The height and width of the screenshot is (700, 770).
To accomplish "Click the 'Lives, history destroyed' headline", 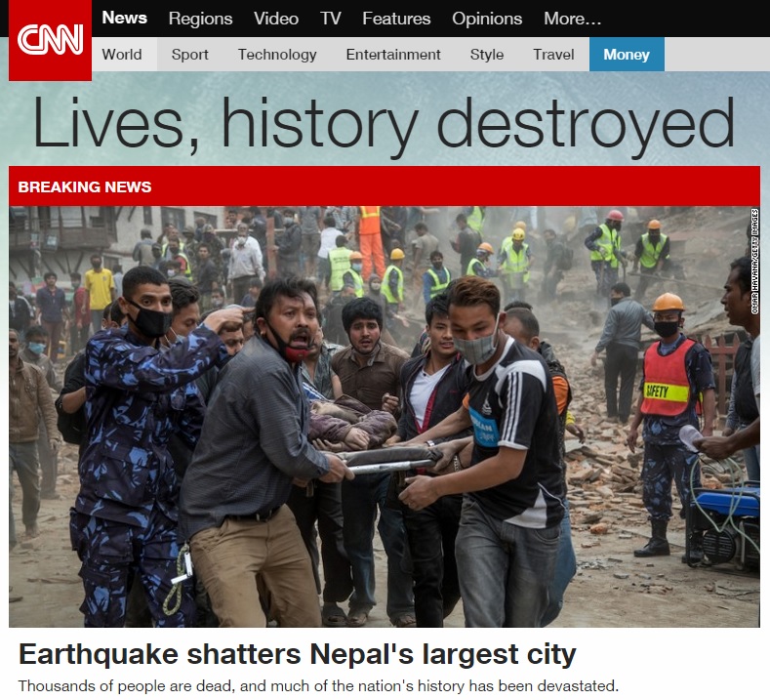I will click(x=383, y=124).
